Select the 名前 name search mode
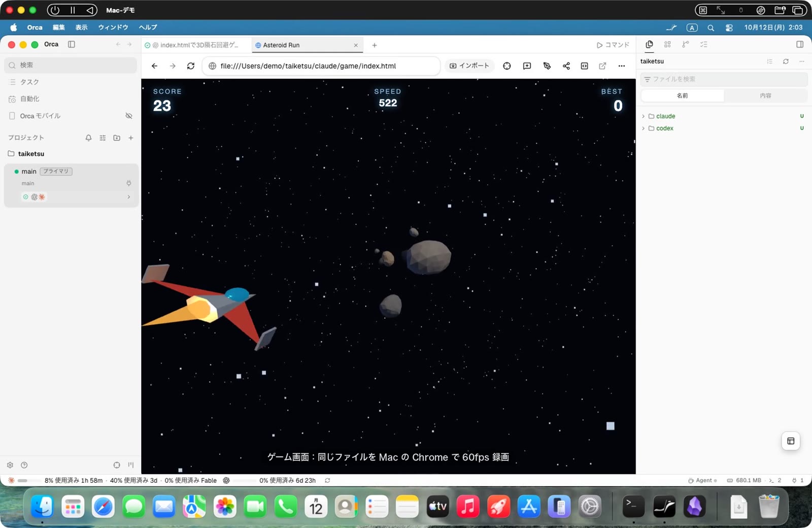 point(683,95)
